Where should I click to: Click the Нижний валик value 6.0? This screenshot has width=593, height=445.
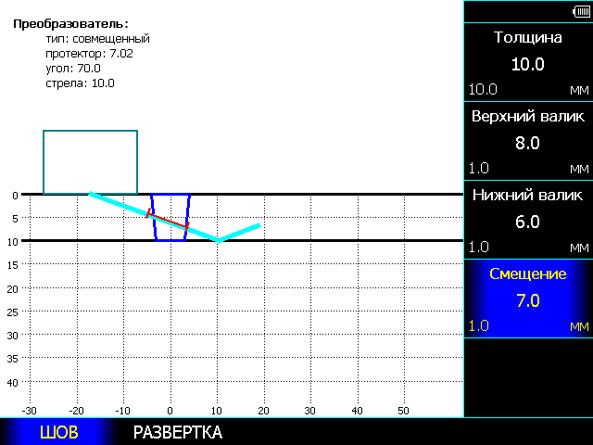pyautogui.click(x=528, y=222)
